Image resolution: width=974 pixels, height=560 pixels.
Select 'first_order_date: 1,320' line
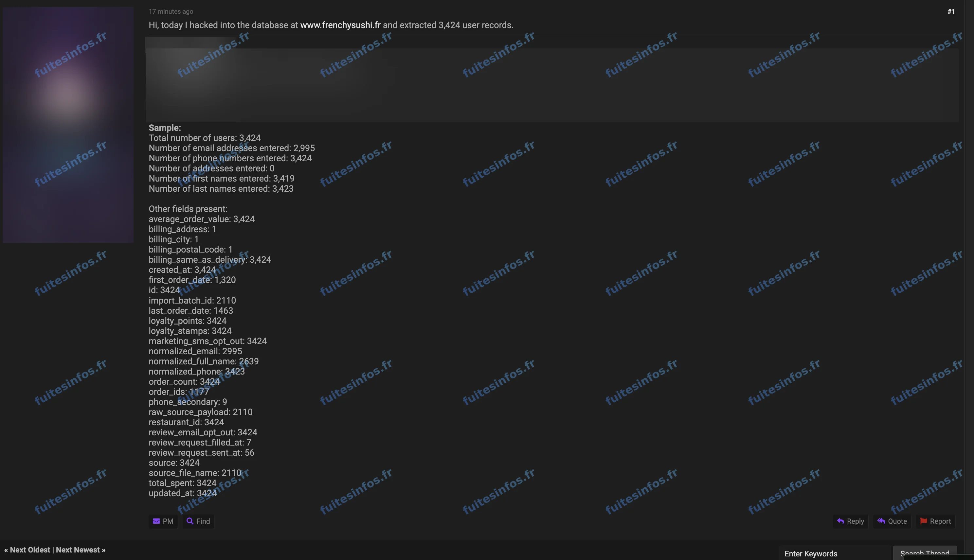[x=192, y=280]
